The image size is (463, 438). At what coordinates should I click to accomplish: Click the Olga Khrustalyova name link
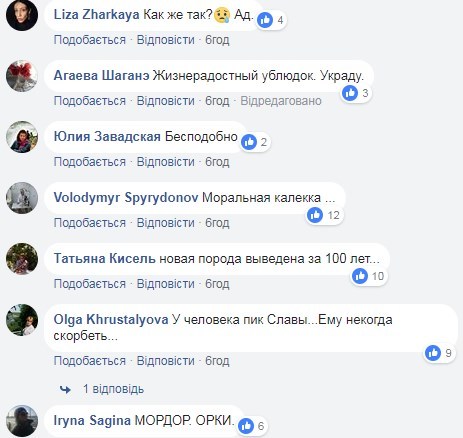coord(111,320)
